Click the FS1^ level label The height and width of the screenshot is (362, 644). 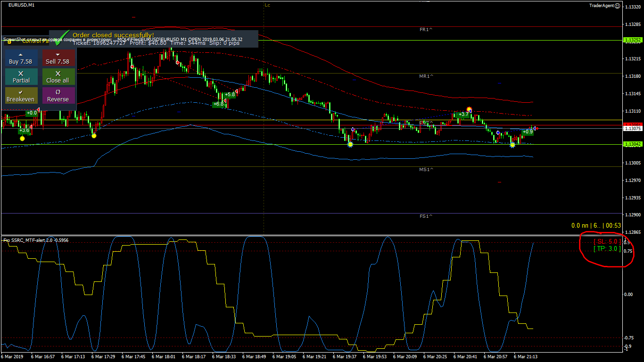coord(426,216)
